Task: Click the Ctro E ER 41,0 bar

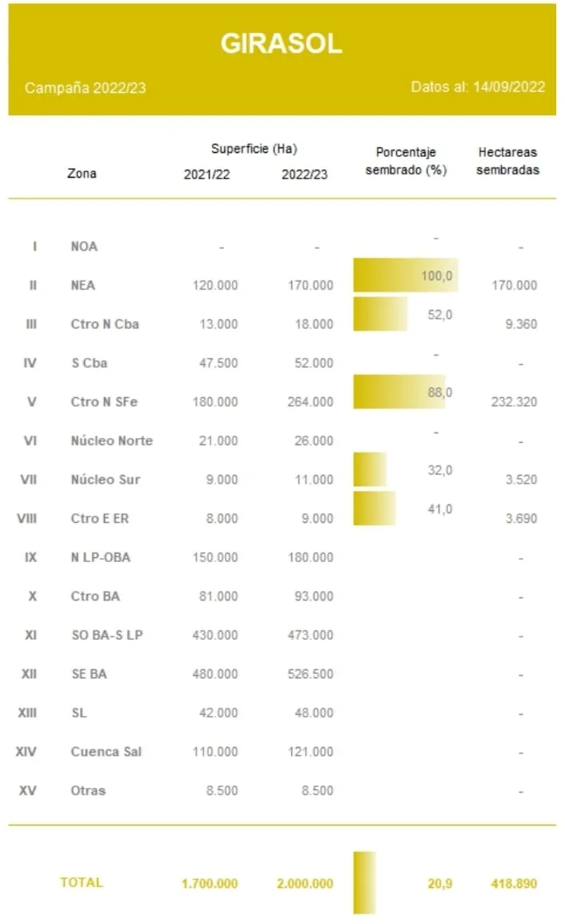Action: [x=375, y=508]
